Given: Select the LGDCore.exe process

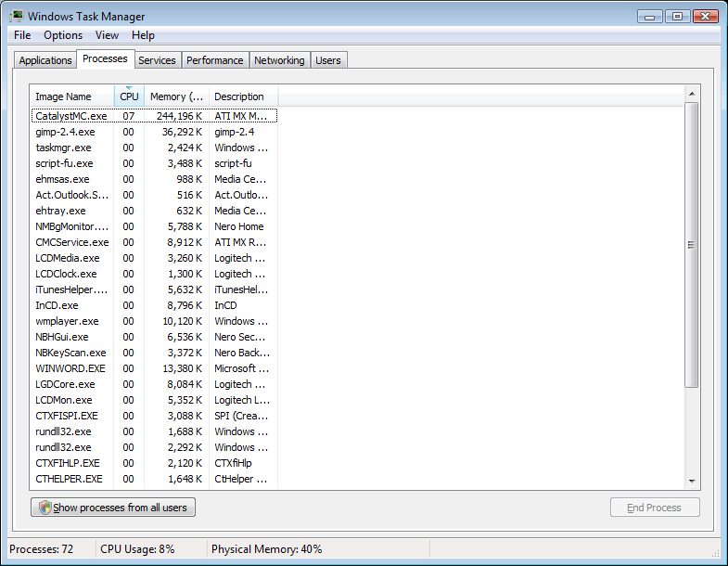Looking at the screenshot, I should click(x=154, y=385).
